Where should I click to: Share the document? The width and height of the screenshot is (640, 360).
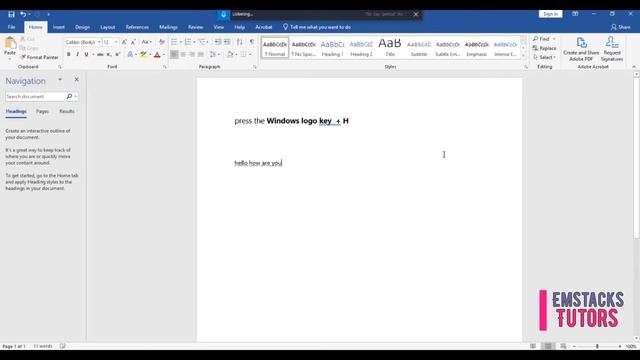pos(620,27)
